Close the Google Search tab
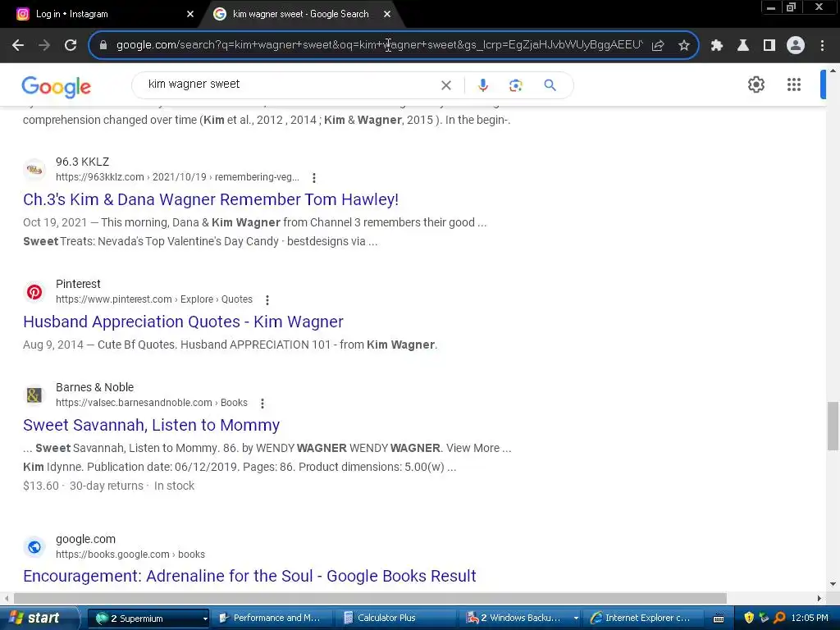Viewport: 840px width, 630px height. tap(387, 15)
